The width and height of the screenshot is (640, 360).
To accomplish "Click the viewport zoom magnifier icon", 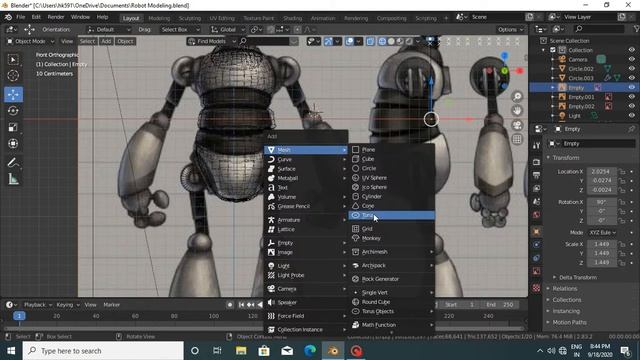I will tap(517, 96).
